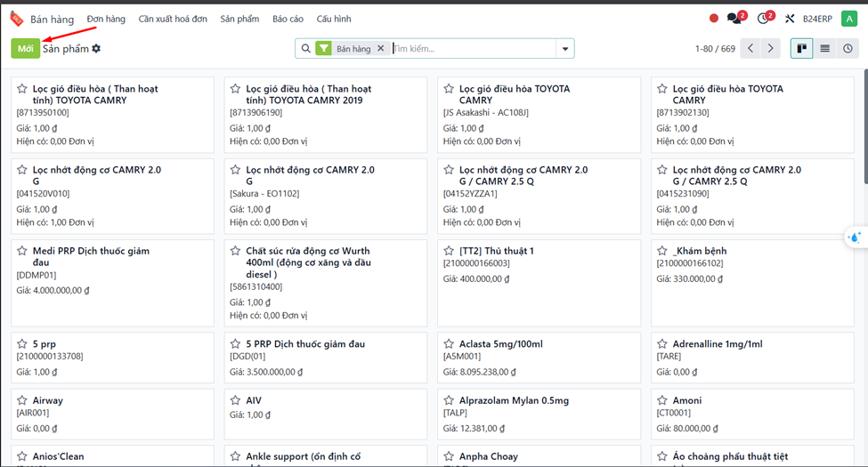Open the Bán hàng app home icon
This screenshot has width=868, height=467.
tap(16, 19)
